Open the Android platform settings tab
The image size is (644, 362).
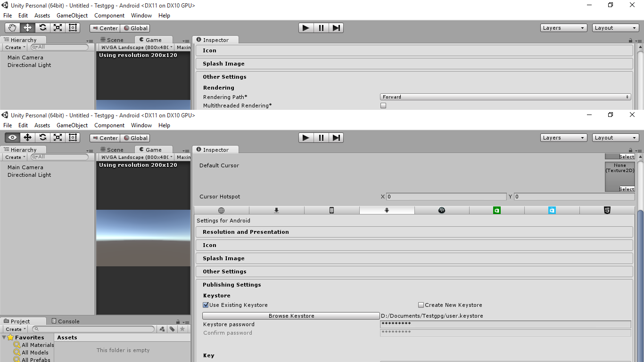[387, 210]
